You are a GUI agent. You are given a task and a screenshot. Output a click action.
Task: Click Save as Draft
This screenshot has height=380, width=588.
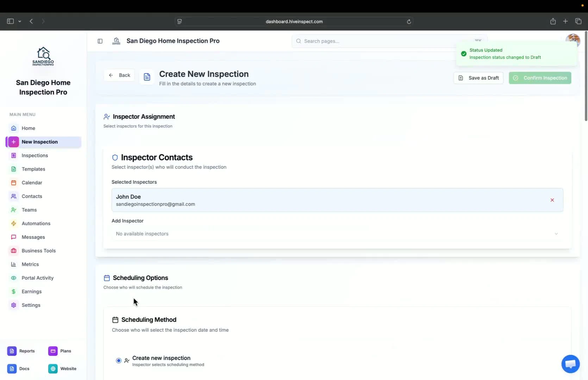pyautogui.click(x=478, y=78)
